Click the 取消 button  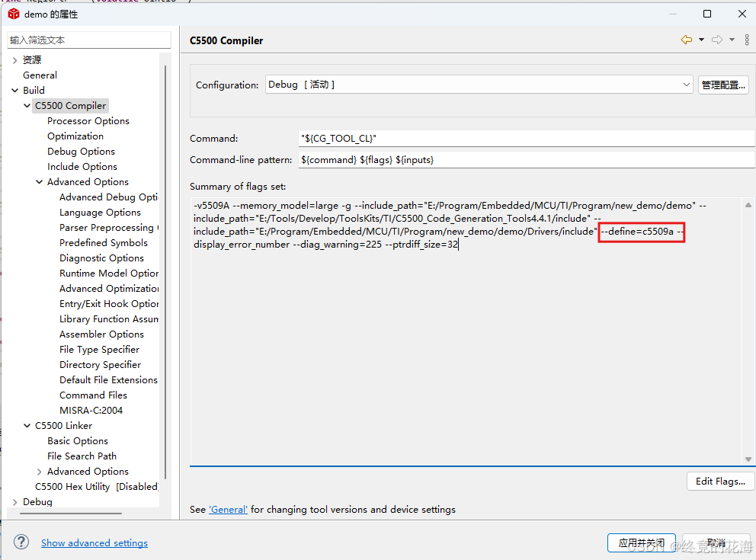point(716,543)
